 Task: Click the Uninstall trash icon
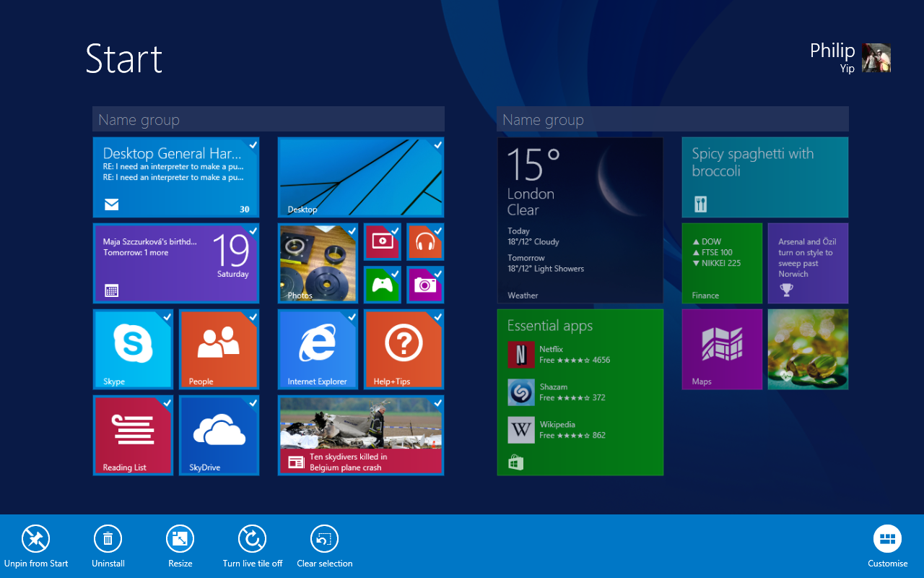(108, 539)
